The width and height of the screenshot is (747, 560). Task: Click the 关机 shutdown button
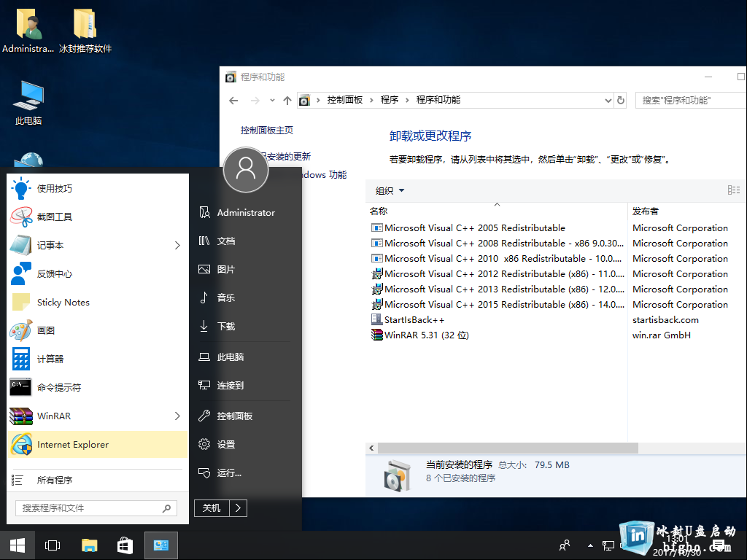click(212, 508)
